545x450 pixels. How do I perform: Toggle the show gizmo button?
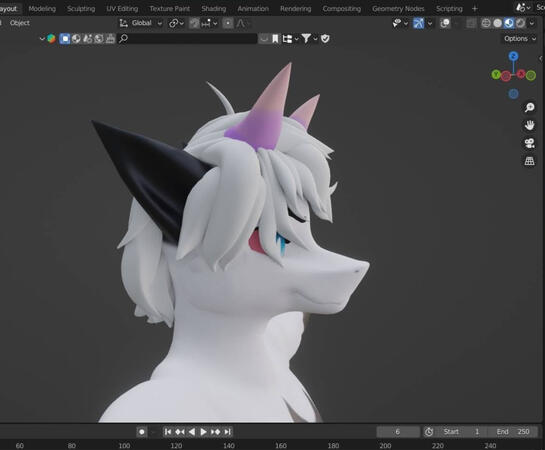(x=418, y=23)
